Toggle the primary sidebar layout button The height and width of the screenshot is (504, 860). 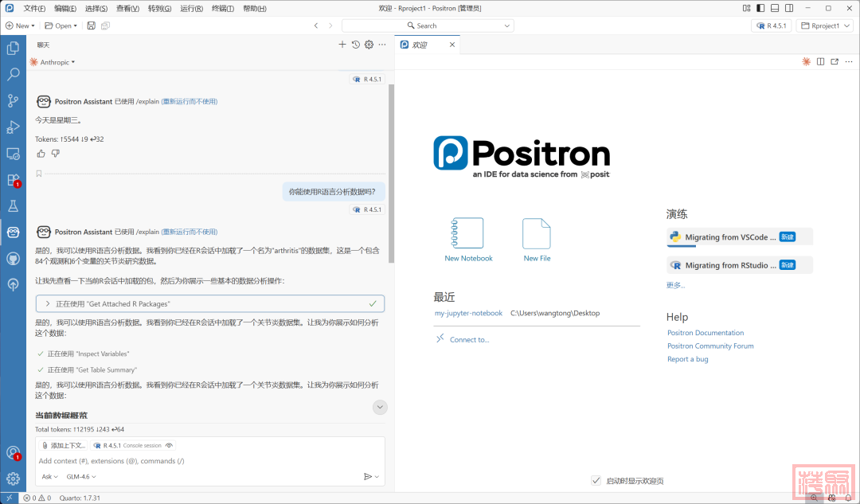760,8
